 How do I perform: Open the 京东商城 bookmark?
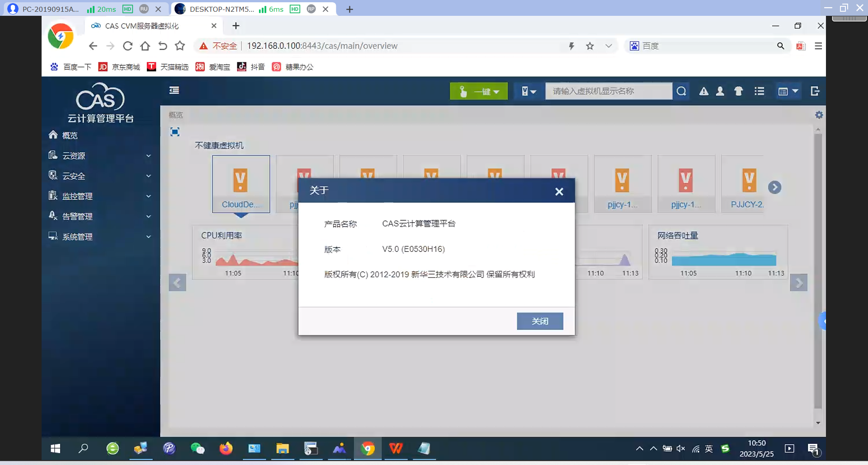coord(119,67)
